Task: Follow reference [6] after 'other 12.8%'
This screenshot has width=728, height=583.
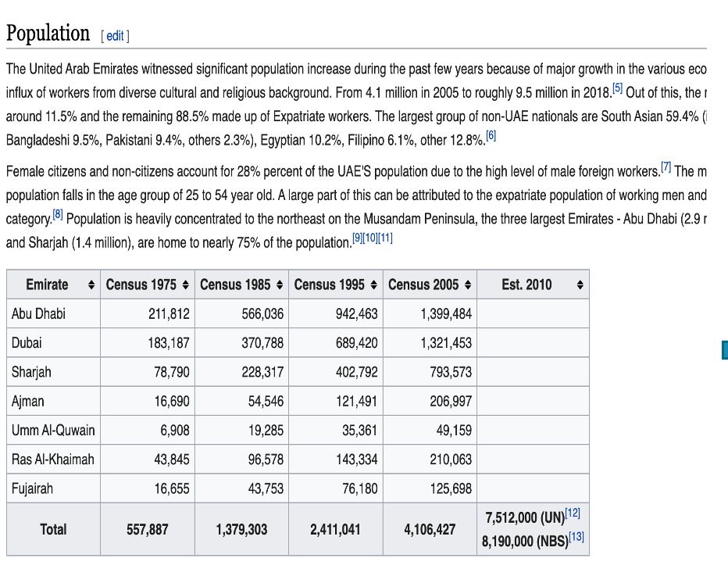Action: (491, 136)
